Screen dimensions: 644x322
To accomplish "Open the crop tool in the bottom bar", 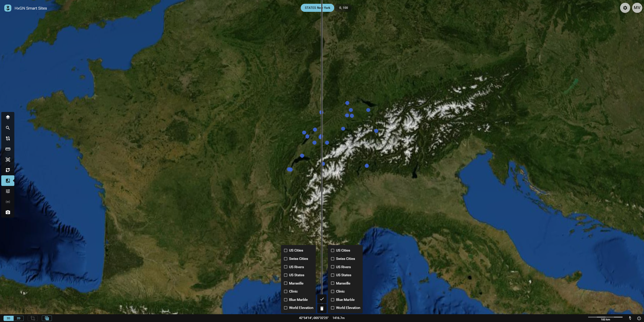I will click(32, 318).
